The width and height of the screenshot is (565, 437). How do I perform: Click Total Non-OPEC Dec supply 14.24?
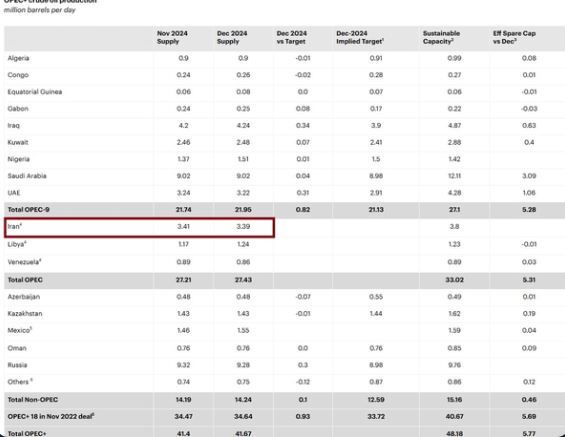(x=243, y=400)
